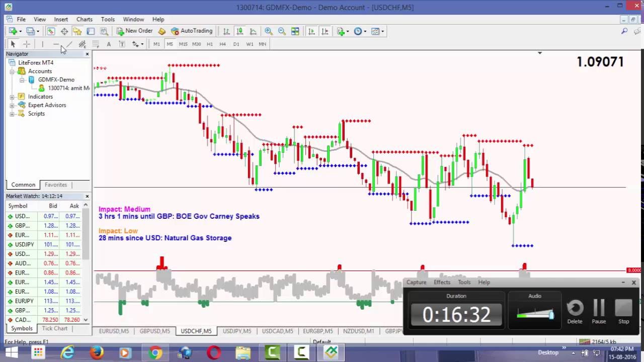Viewport: 644px width, 362px height.
Task: Switch to line chart icon
Action: 253,31
